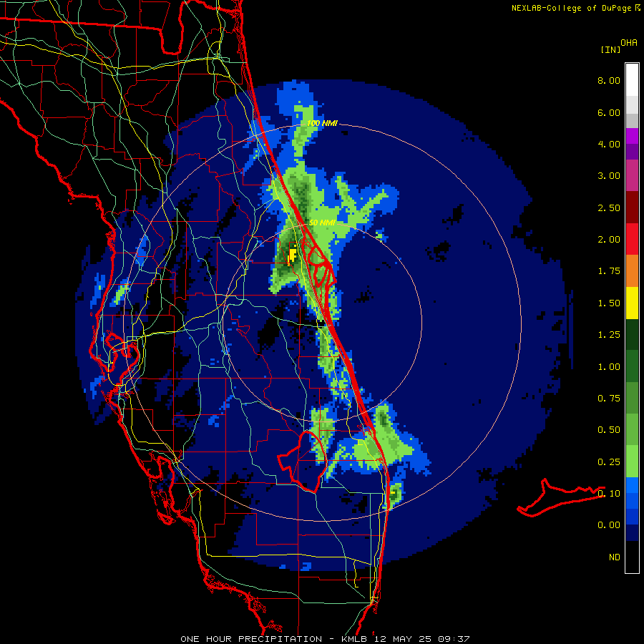The height and width of the screenshot is (644, 644).
Task: Click the 0.00 legend value
Action: coord(609,525)
